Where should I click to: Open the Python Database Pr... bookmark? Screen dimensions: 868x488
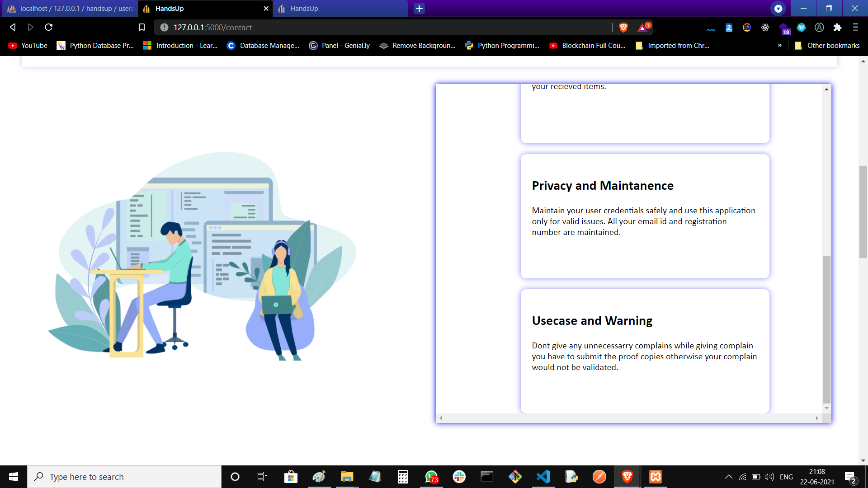[x=95, y=46]
